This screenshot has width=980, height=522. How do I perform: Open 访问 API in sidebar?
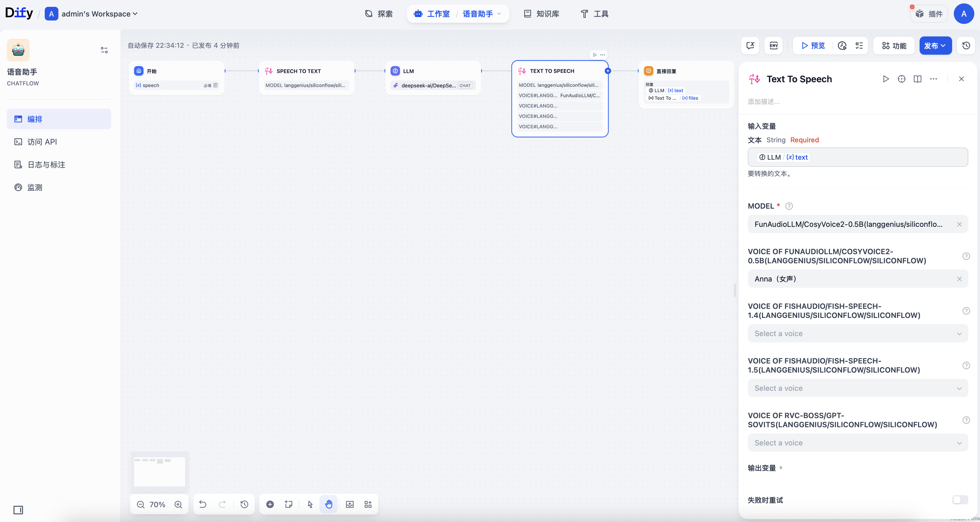42,142
